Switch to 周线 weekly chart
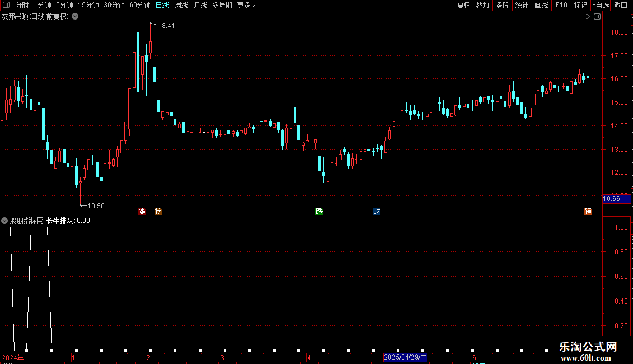Screen dimensions: 633x364 tap(181, 5)
